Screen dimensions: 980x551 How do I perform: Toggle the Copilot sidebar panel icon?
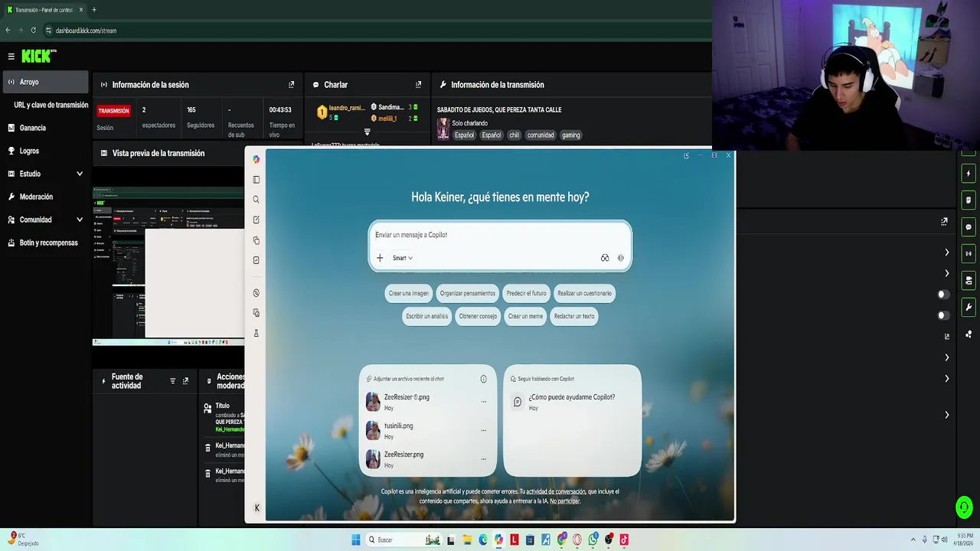(x=256, y=180)
